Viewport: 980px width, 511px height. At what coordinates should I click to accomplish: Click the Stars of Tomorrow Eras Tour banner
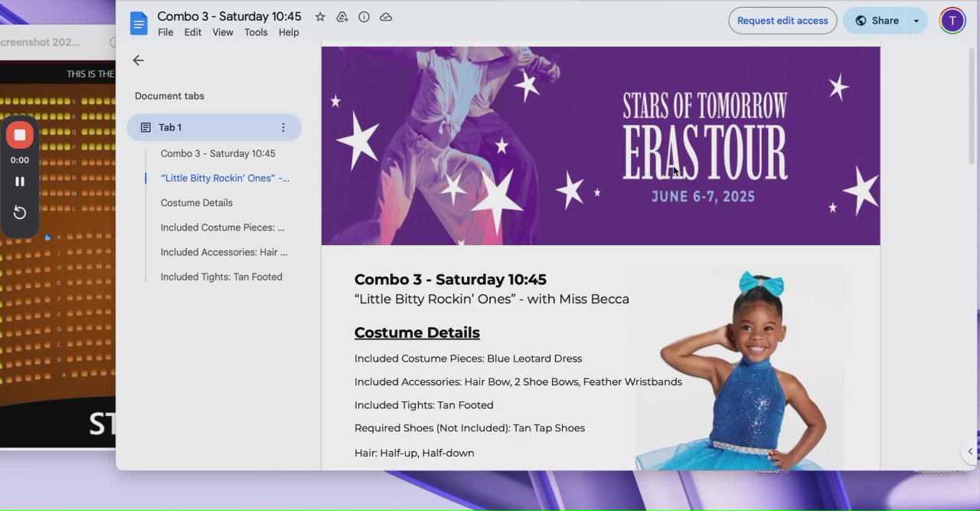click(600, 146)
